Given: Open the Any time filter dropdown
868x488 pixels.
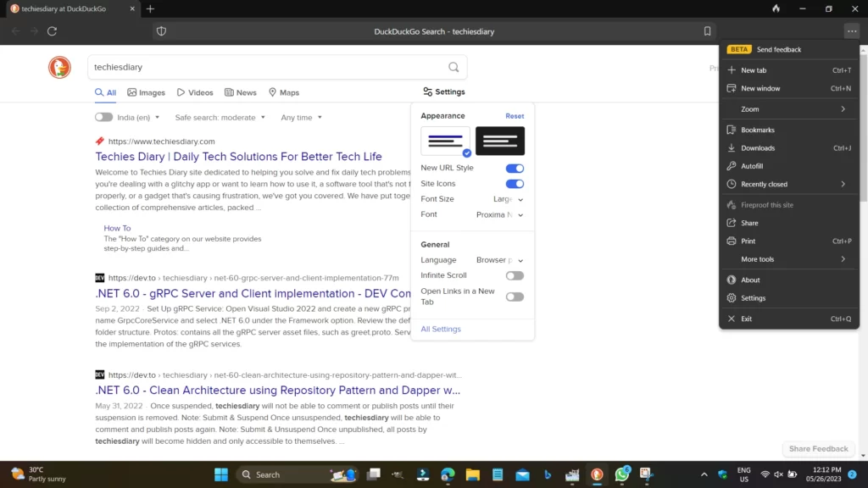Looking at the screenshot, I should tap(301, 117).
